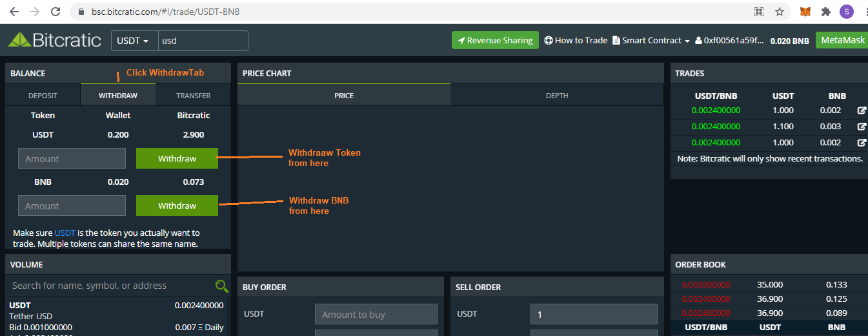Open external link for second trade row

click(x=862, y=127)
